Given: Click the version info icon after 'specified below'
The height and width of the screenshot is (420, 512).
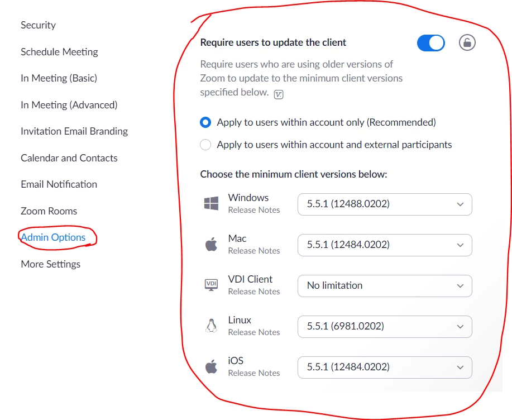Looking at the screenshot, I should [279, 94].
